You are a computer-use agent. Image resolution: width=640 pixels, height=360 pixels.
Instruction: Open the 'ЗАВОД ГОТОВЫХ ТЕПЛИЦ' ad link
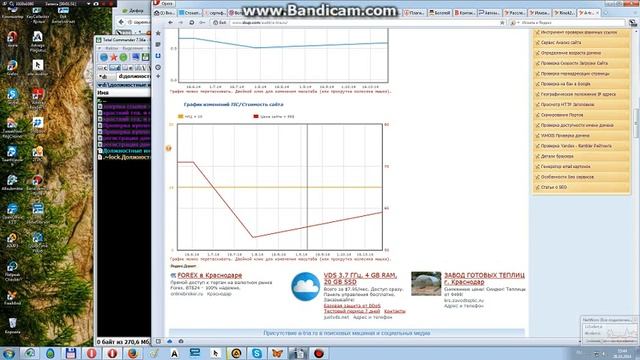[x=484, y=279]
